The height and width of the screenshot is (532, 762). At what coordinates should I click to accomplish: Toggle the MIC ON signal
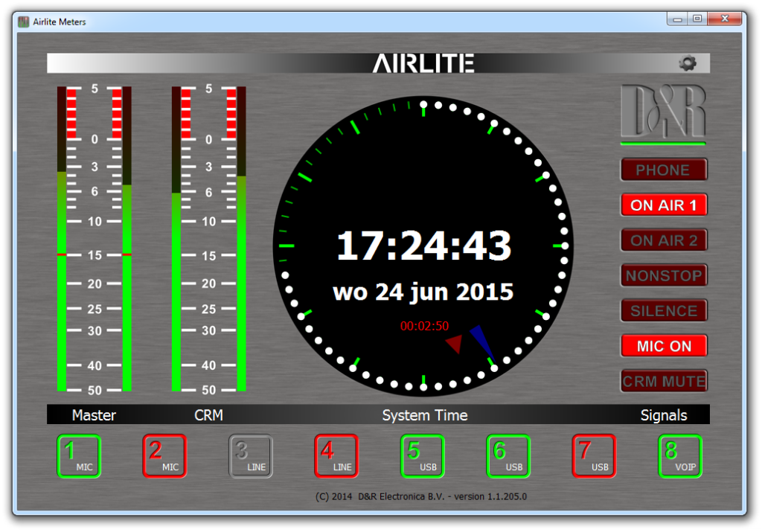coord(664,346)
